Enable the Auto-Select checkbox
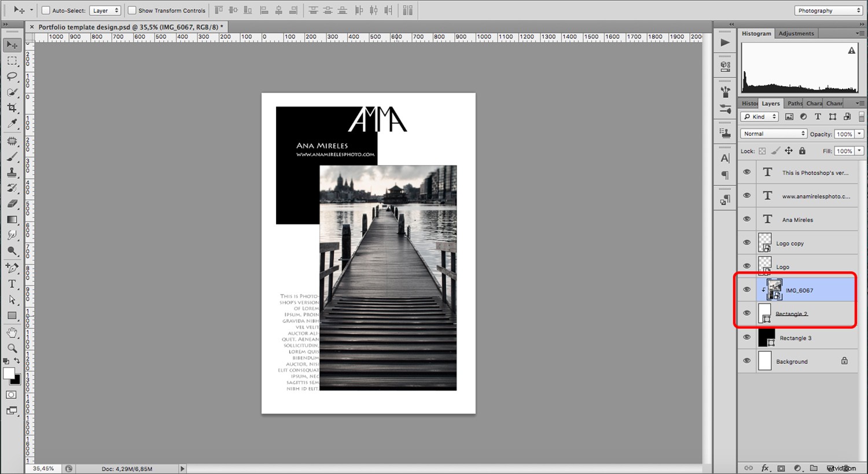 tap(45, 10)
